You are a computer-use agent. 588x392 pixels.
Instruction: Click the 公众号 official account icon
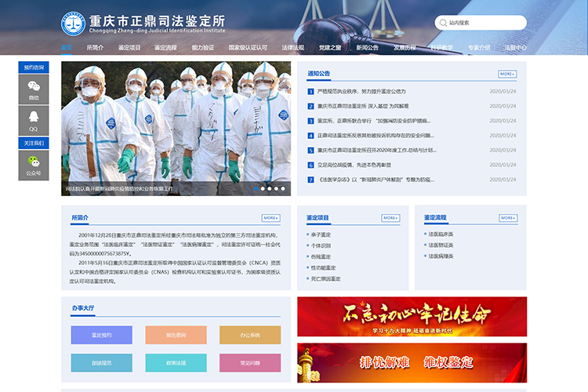(33, 164)
